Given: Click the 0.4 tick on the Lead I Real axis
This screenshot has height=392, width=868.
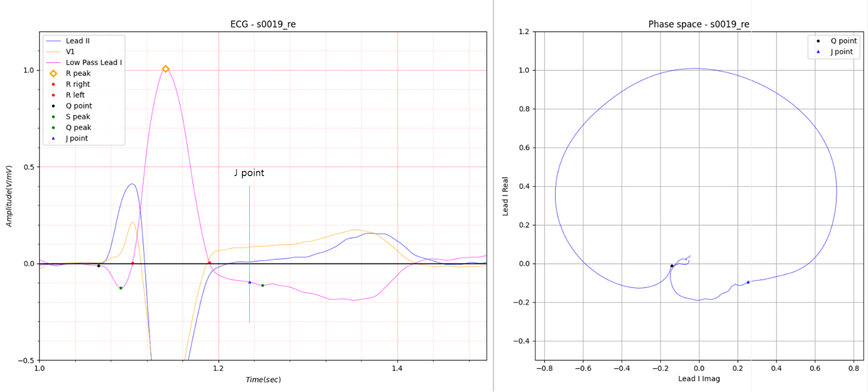Looking at the screenshot, I should click(x=523, y=186).
